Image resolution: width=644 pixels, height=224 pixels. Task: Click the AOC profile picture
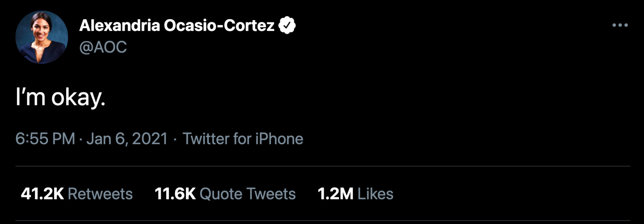coord(42,37)
